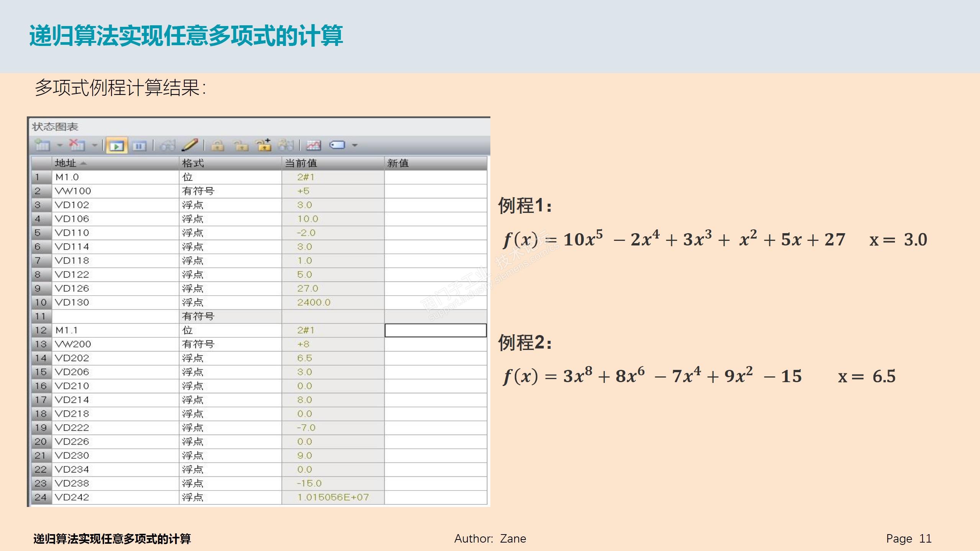Click the Pause chart status icon
Image resolution: width=980 pixels, height=551 pixels.
tap(139, 146)
